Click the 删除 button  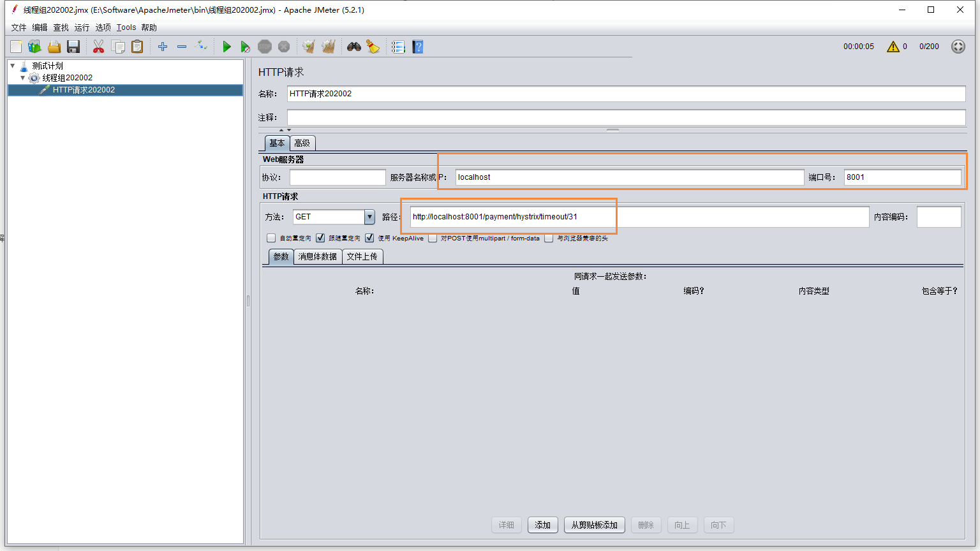pyautogui.click(x=646, y=525)
